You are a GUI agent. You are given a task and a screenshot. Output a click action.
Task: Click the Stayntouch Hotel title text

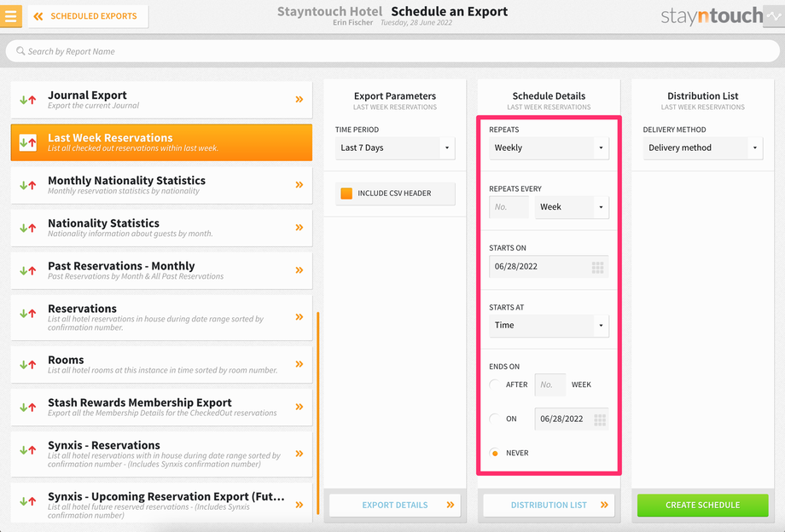click(x=329, y=11)
